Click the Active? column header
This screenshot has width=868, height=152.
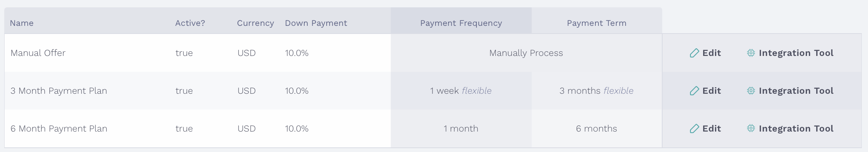click(190, 23)
